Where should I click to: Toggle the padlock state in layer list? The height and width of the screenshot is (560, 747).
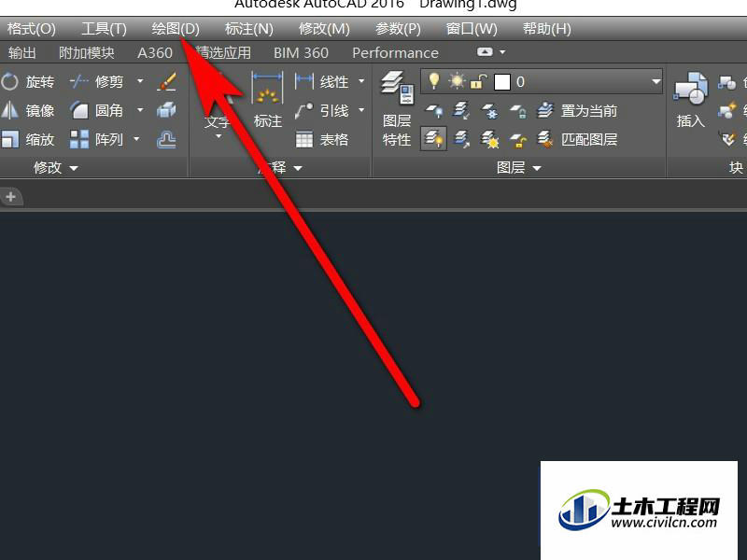tap(478, 81)
